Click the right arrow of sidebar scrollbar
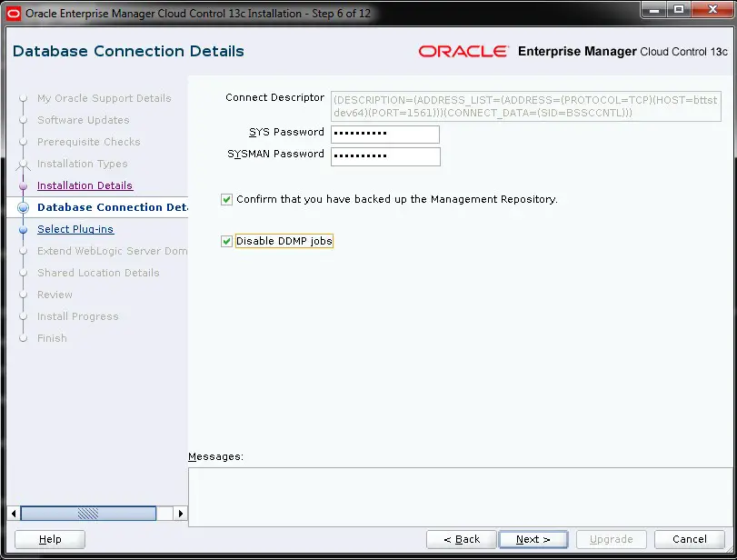 click(x=181, y=514)
